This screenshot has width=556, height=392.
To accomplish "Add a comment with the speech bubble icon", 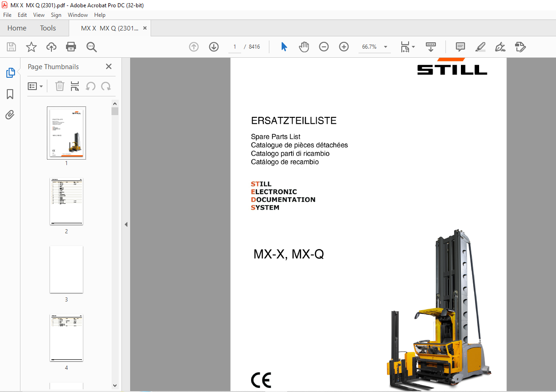I will [x=460, y=47].
